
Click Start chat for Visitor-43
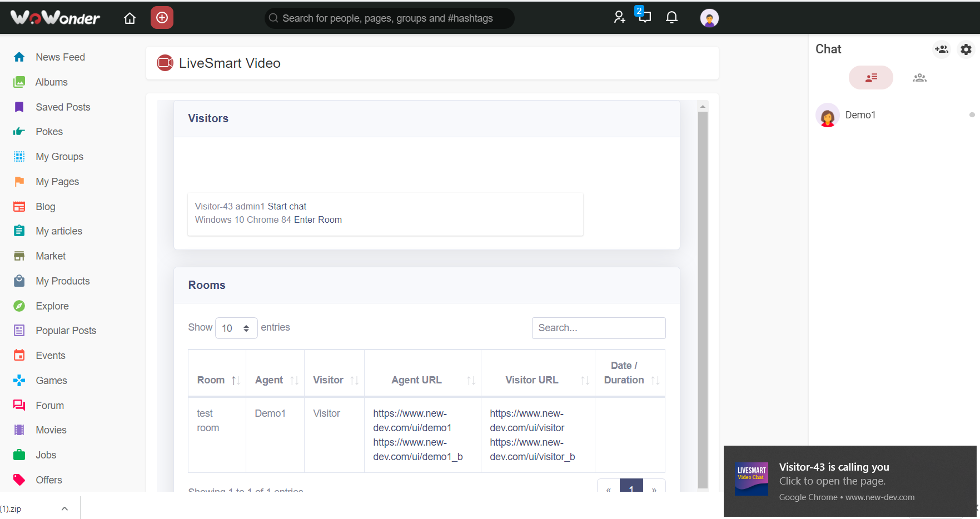(x=287, y=206)
